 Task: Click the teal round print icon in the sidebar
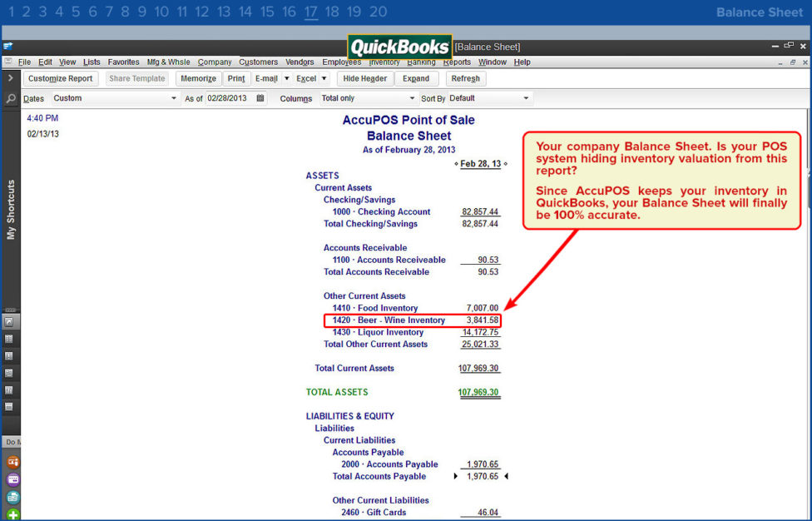click(x=13, y=497)
